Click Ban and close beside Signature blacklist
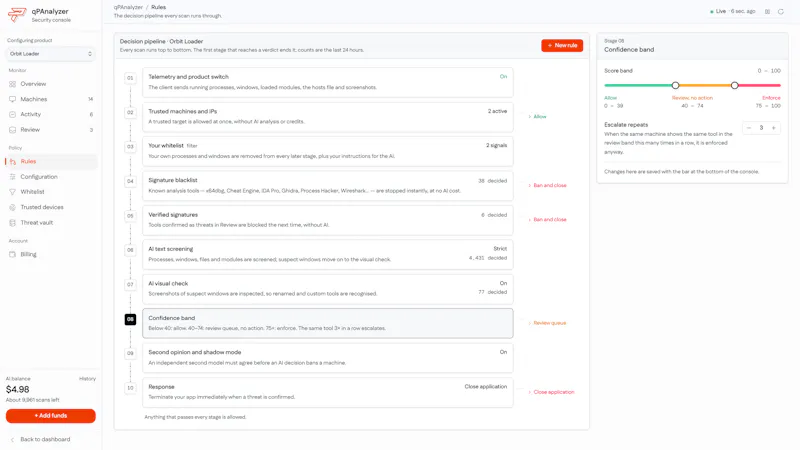The width and height of the screenshot is (800, 450). coord(549,185)
